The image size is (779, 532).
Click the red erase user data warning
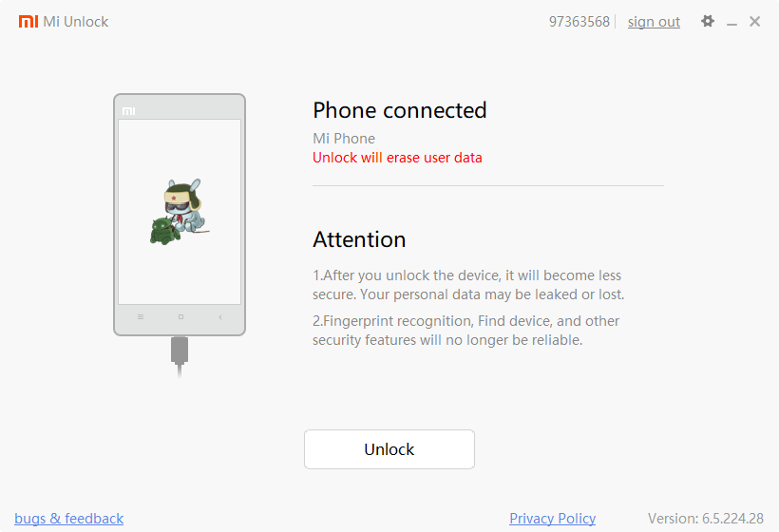click(397, 158)
